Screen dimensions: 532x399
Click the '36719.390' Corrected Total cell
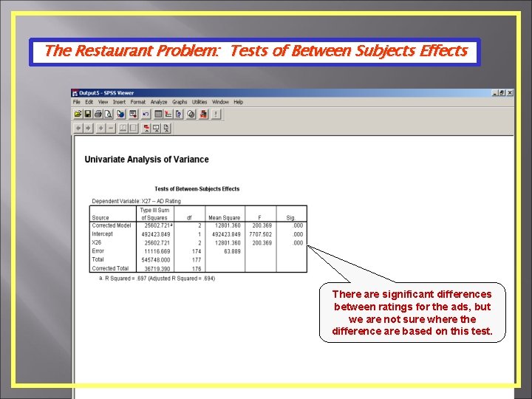(157, 269)
